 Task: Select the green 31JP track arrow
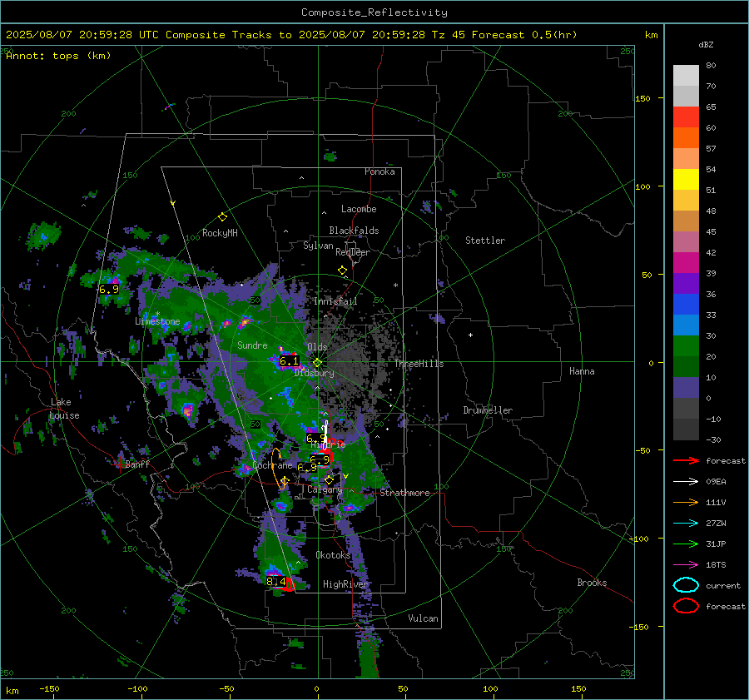click(686, 544)
